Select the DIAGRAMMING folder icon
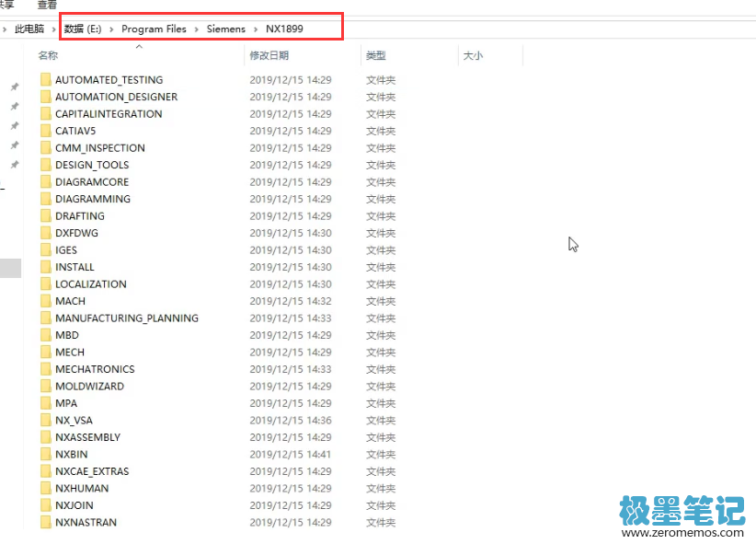Viewport: 756px width, 544px height. pos(46,199)
